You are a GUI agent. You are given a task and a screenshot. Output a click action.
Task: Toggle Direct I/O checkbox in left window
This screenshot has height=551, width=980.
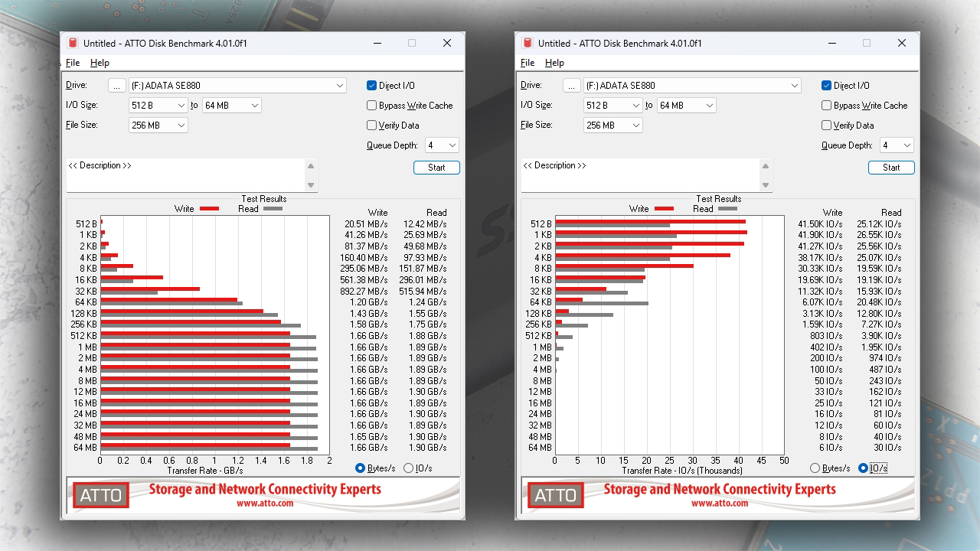pyautogui.click(x=371, y=86)
